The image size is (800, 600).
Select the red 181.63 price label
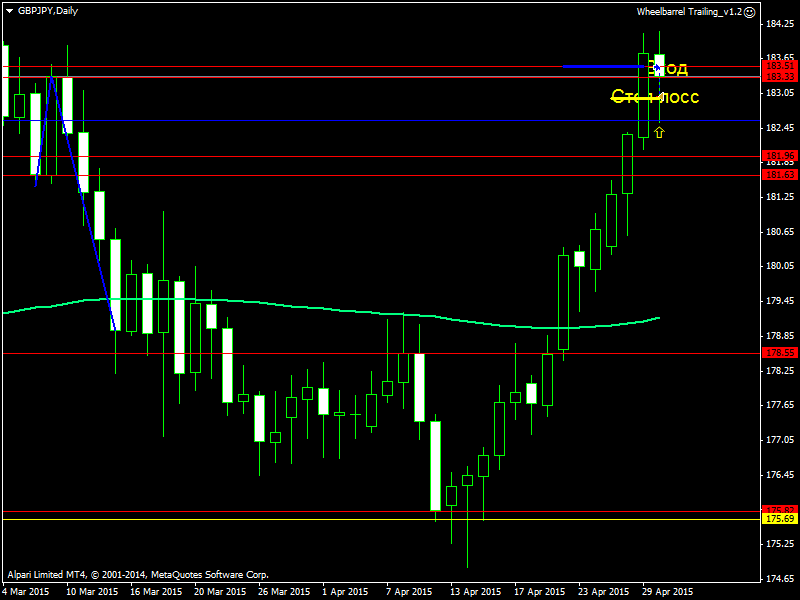coord(780,175)
